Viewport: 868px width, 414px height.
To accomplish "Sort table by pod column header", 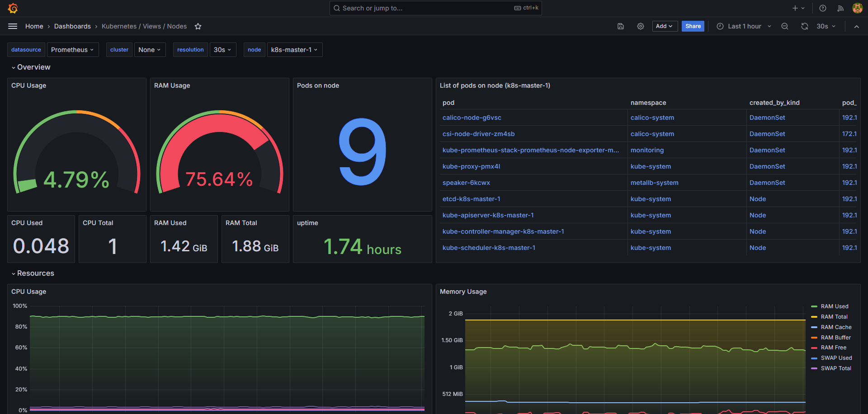I will [448, 103].
